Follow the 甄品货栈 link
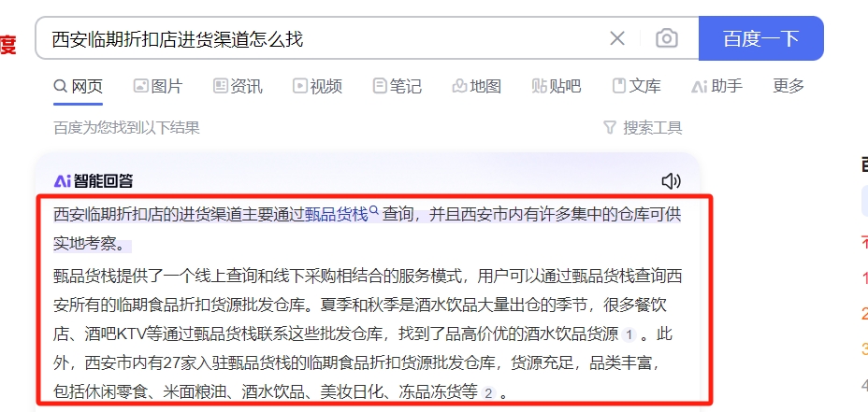 coord(337,215)
